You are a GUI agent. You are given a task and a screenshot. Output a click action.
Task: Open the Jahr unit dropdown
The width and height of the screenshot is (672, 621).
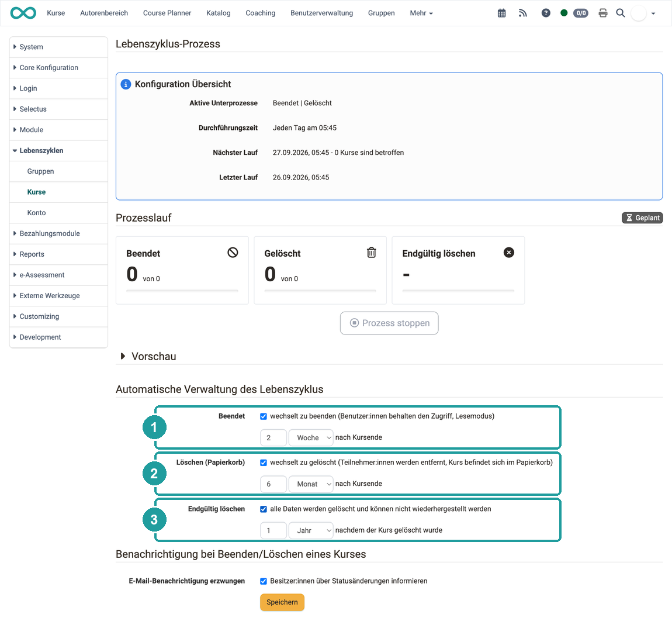pos(311,530)
